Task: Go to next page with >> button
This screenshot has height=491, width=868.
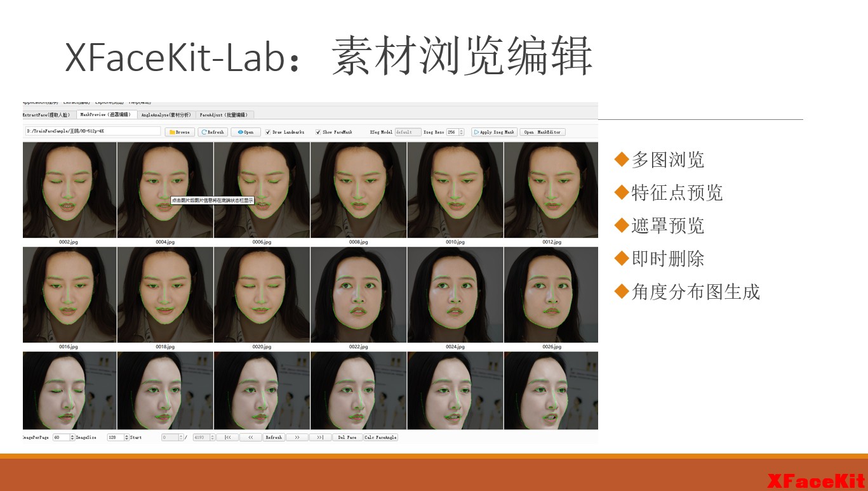Action: click(x=297, y=437)
